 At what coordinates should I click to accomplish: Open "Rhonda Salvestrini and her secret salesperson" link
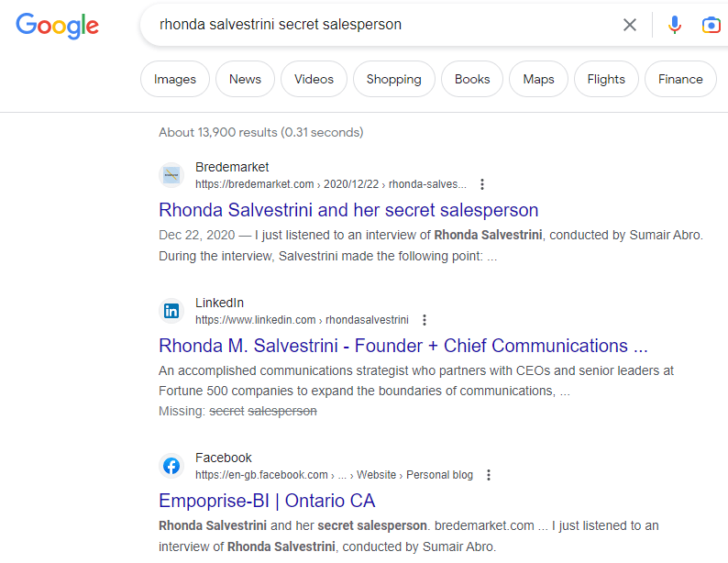pos(348,210)
